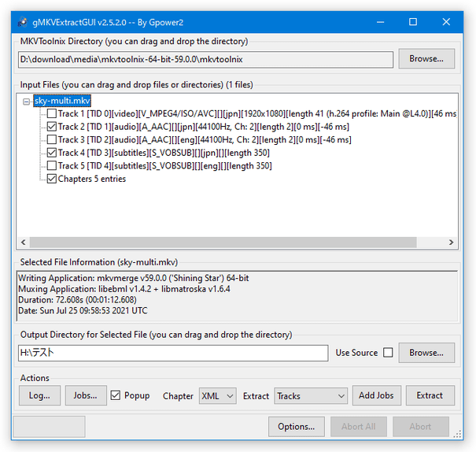The image size is (476, 452).
Task: Uncheck the Chapters 5 entries checkbox
Action: click(52, 179)
